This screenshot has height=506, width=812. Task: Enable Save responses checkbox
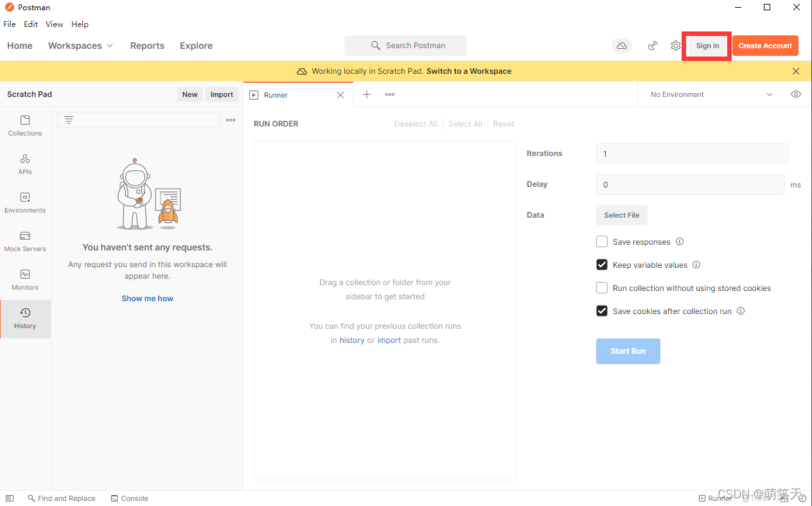(602, 242)
